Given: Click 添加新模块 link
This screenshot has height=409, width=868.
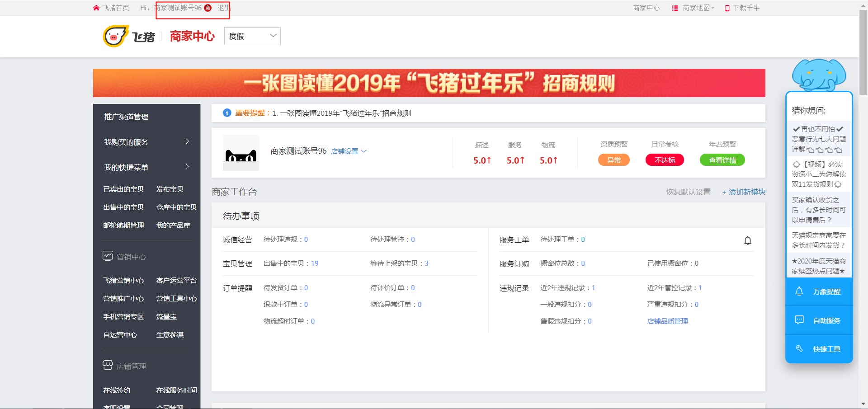Looking at the screenshot, I should [x=744, y=192].
